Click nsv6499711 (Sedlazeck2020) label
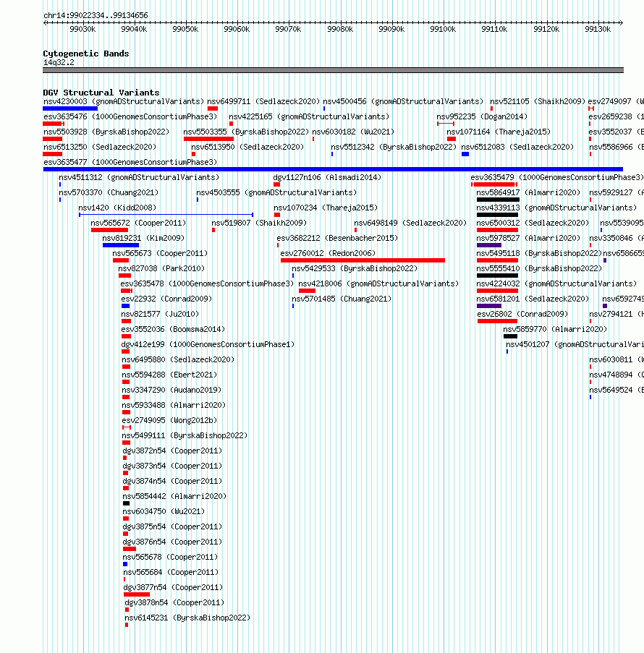 point(263,102)
